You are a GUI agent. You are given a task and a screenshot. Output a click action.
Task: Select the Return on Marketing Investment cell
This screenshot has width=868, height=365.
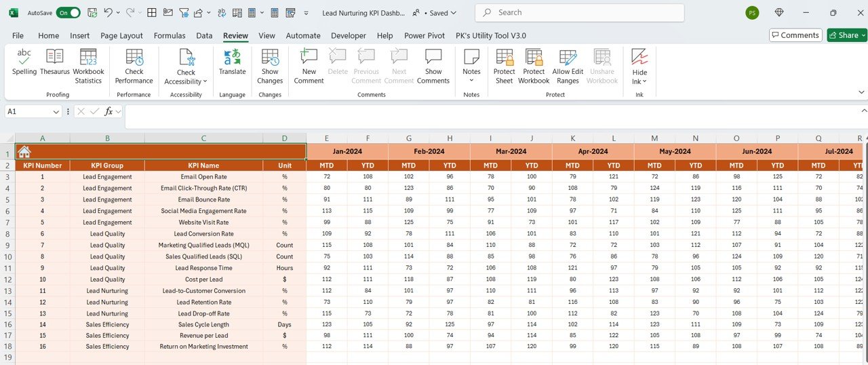coord(203,347)
